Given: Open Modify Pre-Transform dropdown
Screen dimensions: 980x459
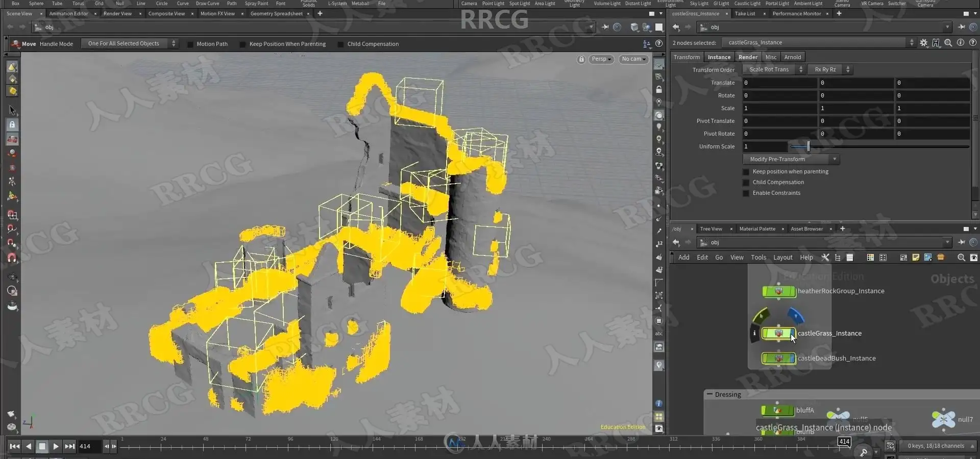Looking at the screenshot, I should click(791, 159).
